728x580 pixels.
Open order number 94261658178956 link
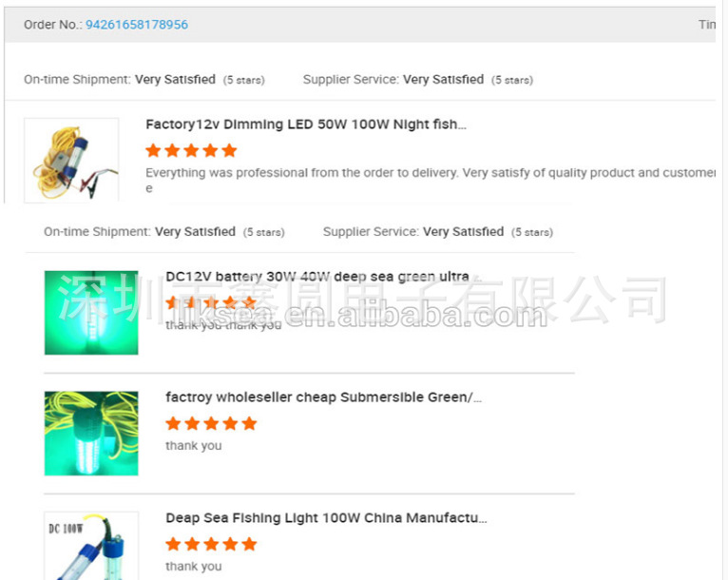tap(137, 25)
